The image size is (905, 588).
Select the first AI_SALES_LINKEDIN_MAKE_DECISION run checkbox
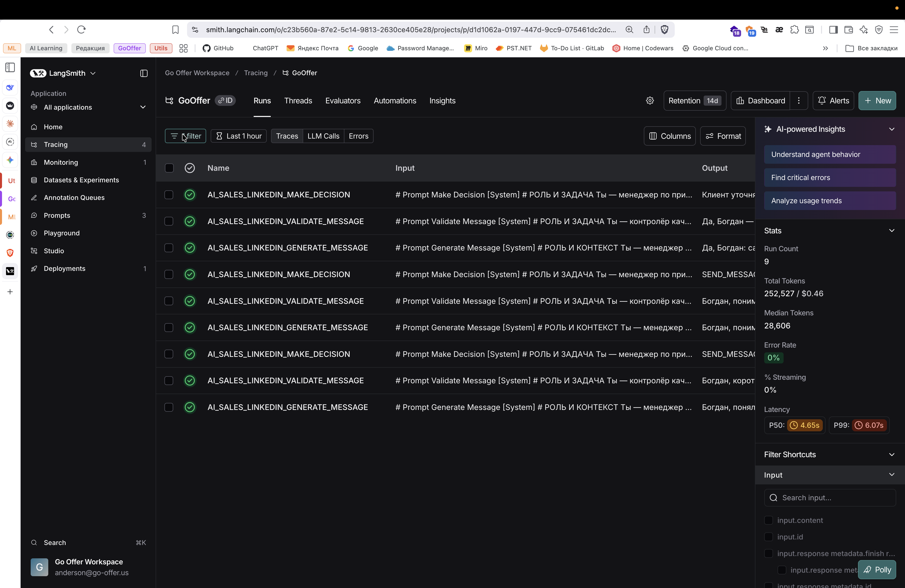169,195
